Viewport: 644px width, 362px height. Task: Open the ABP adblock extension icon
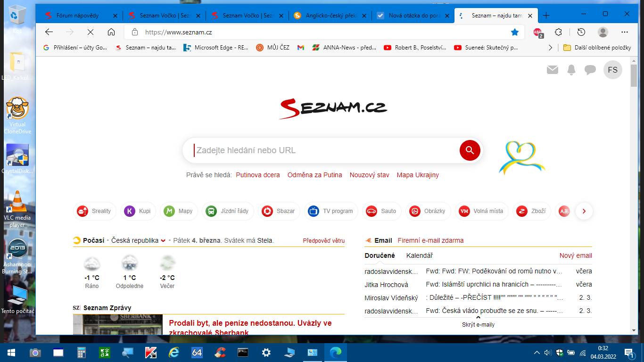coord(538,32)
